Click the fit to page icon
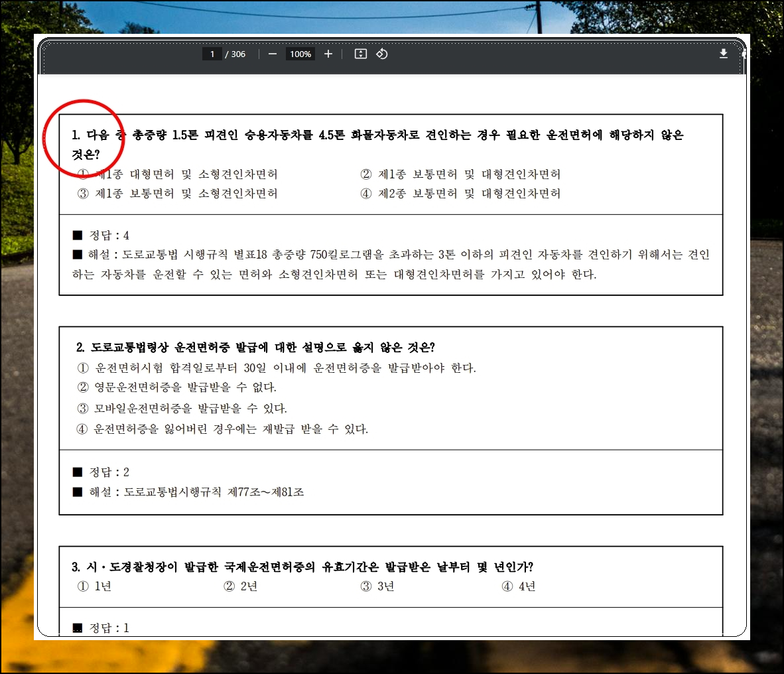This screenshot has width=784, height=674. click(x=361, y=54)
